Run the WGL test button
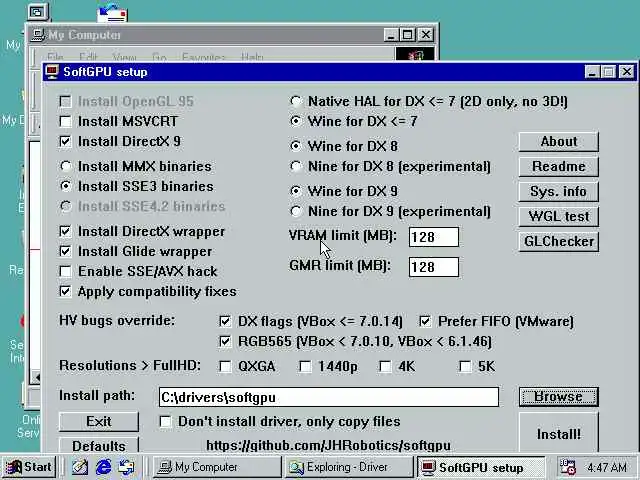 click(x=558, y=216)
